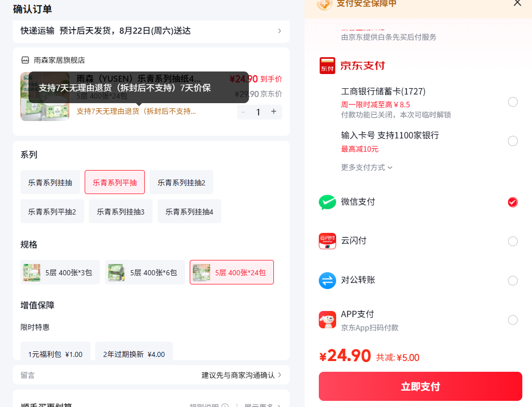Select the 输入卡号 new card radio button
The image size is (532, 407).
coord(513,141)
